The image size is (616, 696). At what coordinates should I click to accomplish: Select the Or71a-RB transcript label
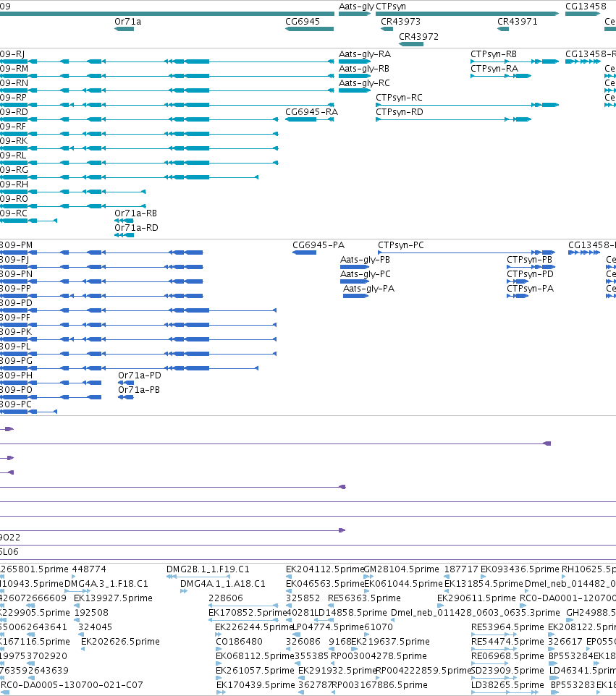tap(135, 213)
